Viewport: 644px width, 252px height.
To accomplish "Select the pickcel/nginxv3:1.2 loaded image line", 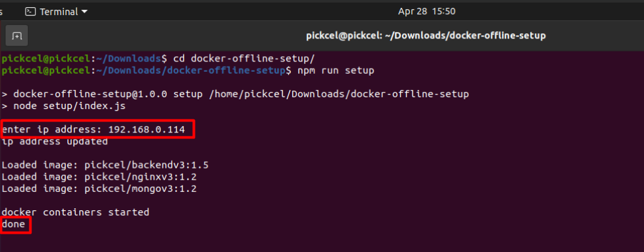I will [99, 178].
